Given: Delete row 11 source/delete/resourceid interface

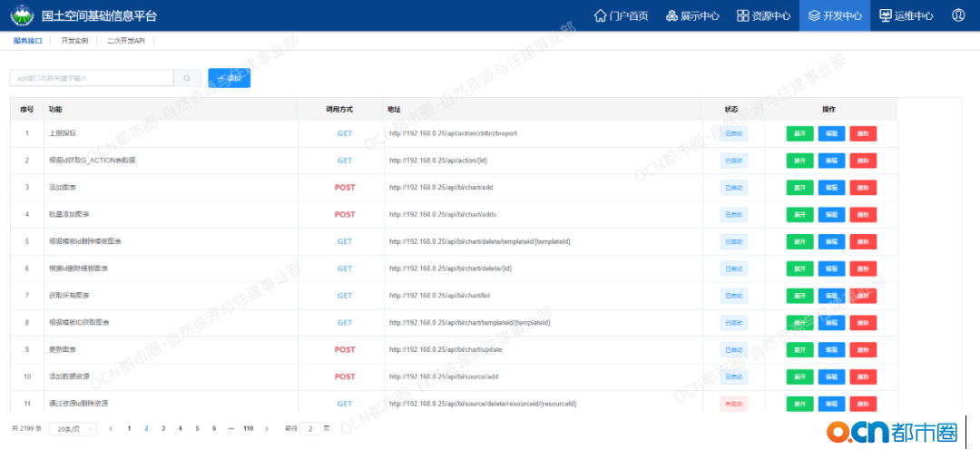Looking at the screenshot, I should (863, 404).
